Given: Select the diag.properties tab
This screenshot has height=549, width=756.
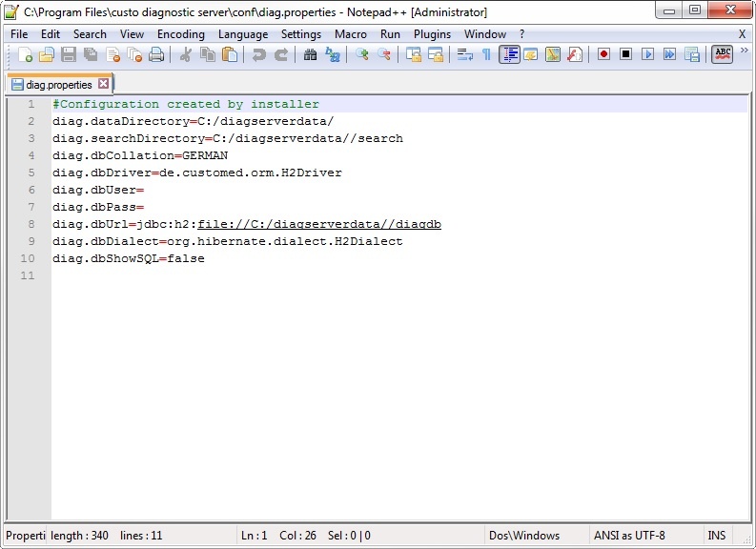Looking at the screenshot, I should point(59,84).
